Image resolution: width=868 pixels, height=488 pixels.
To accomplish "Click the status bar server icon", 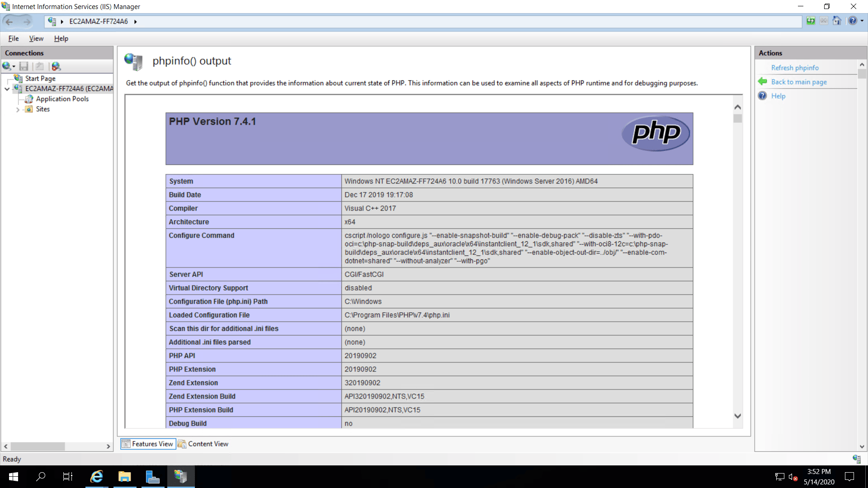I will coord(857,459).
